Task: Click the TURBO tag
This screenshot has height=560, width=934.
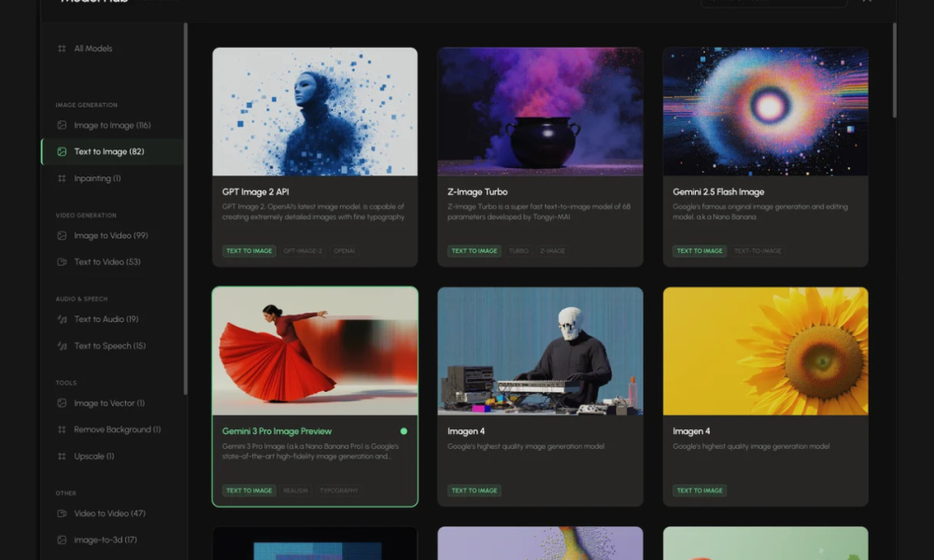Action: [x=518, y=251]
